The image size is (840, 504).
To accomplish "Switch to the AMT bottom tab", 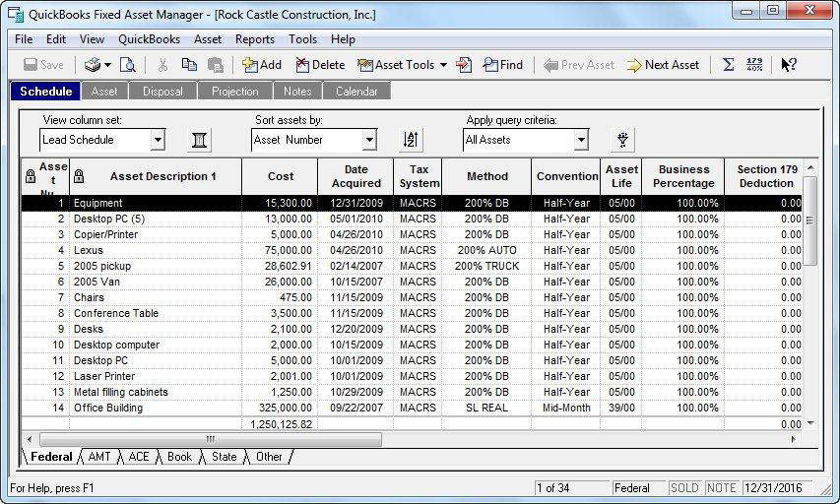I will coord(99,457).
